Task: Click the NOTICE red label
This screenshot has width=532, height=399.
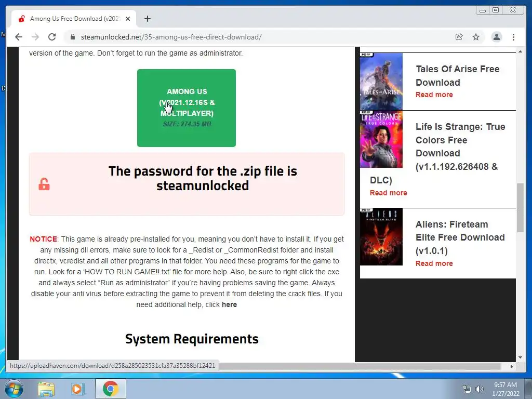Action: point(44,239)
